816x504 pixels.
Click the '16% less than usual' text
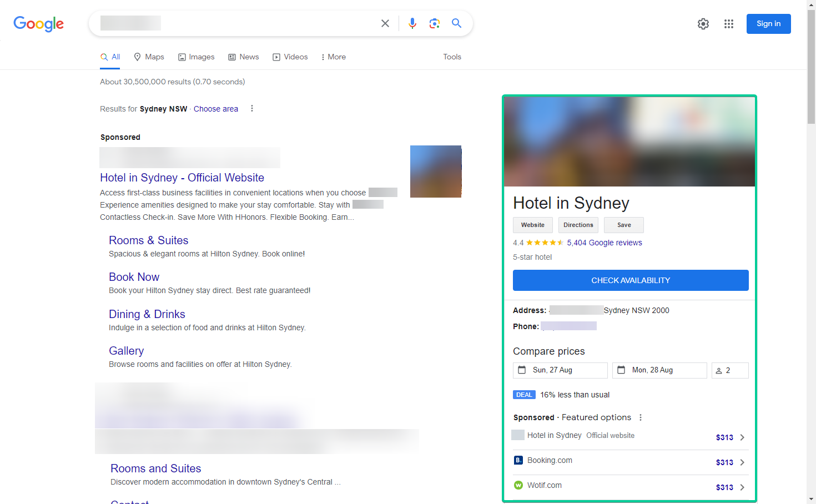click(575, 395)
